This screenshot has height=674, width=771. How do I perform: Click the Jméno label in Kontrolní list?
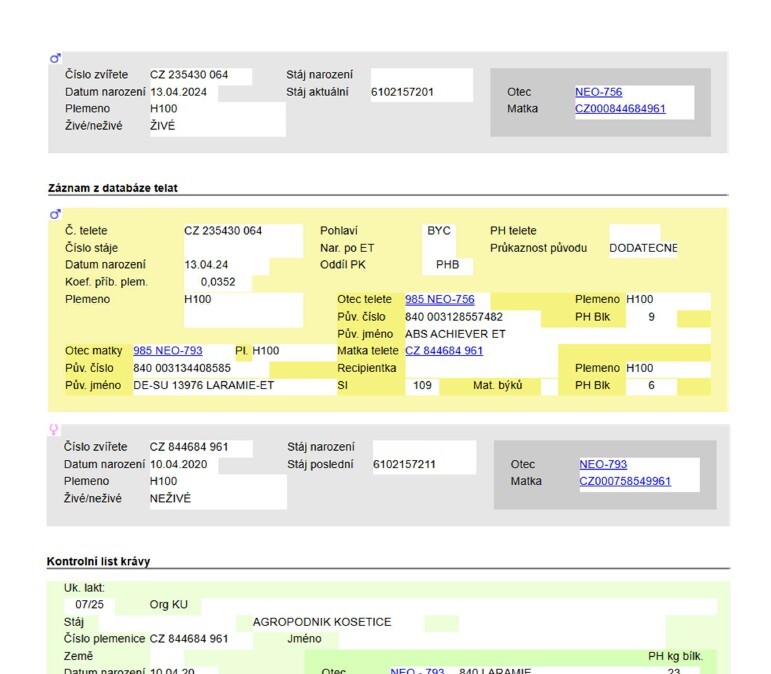pyautogui.click(x=304, y=639)
